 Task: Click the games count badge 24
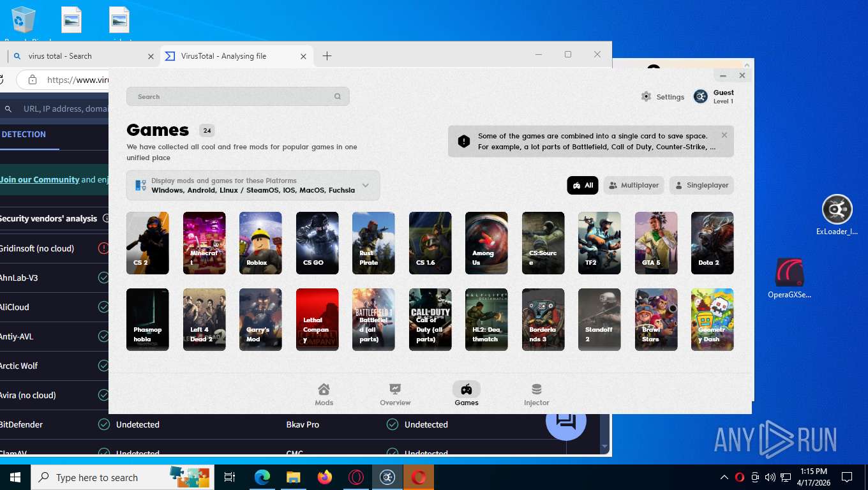(x=207, y=131)
